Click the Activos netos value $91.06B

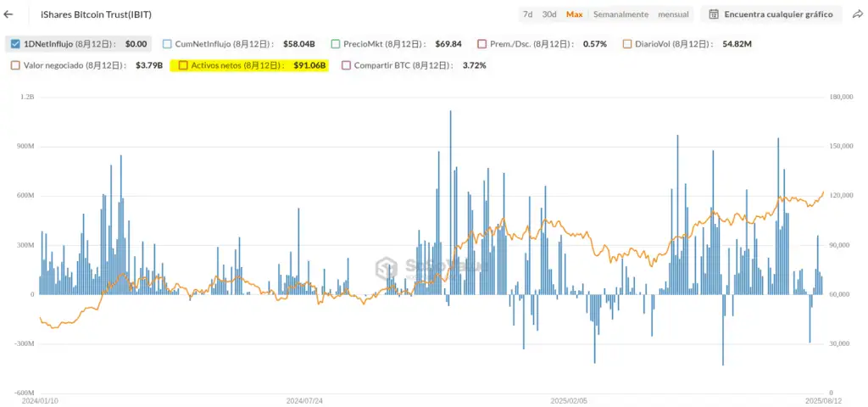point(310,65)
